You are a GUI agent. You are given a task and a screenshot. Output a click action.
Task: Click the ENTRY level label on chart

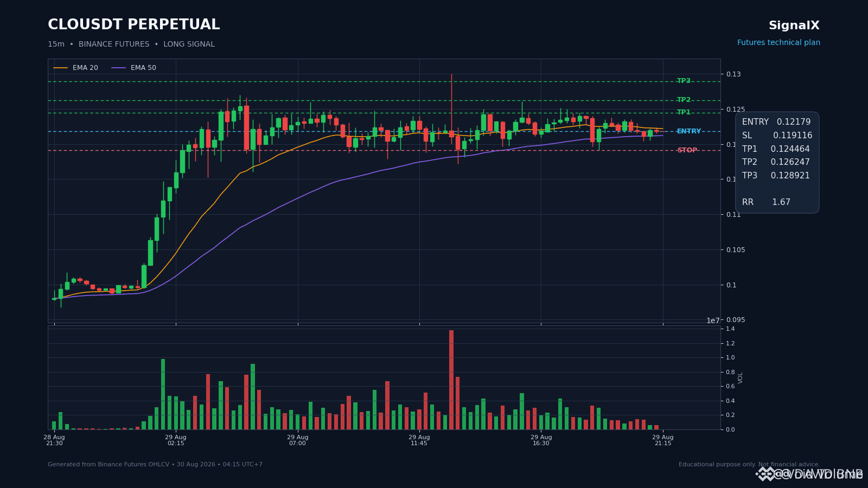coord(689,131)
